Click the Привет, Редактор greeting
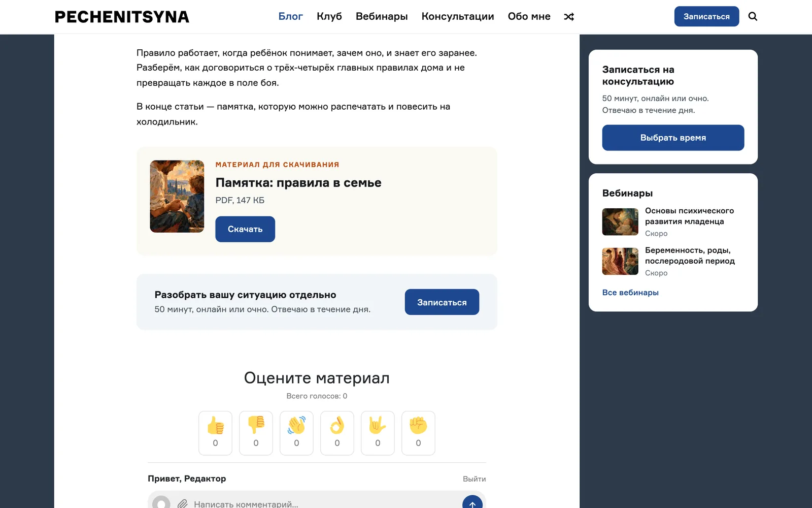 187,479
